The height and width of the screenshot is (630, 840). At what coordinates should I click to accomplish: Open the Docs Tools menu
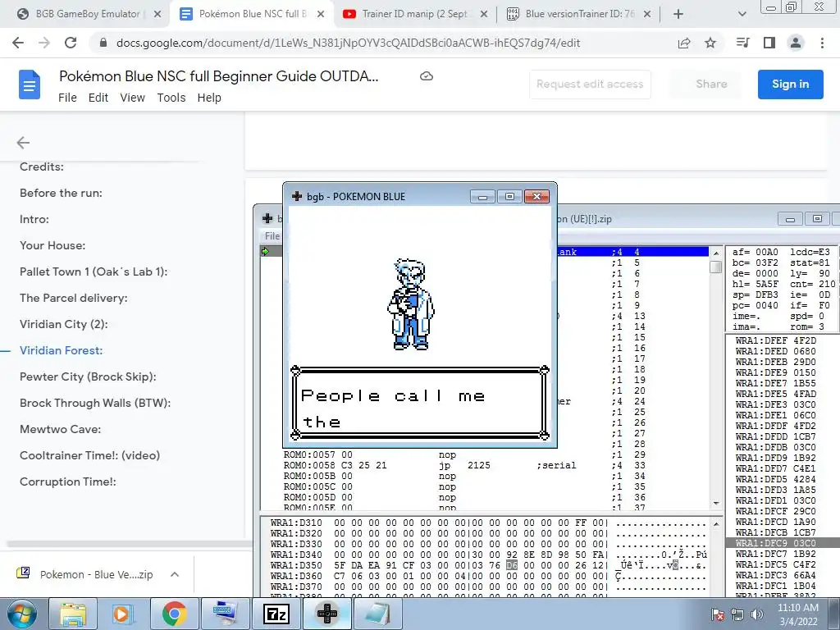point(171,98)
